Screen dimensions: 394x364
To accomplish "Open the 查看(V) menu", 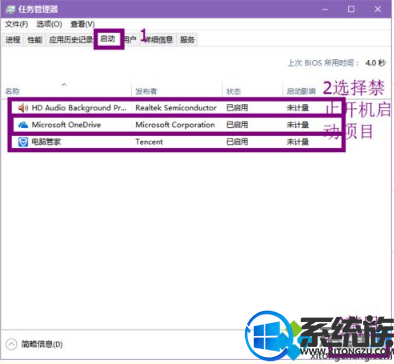I will 83,24.
